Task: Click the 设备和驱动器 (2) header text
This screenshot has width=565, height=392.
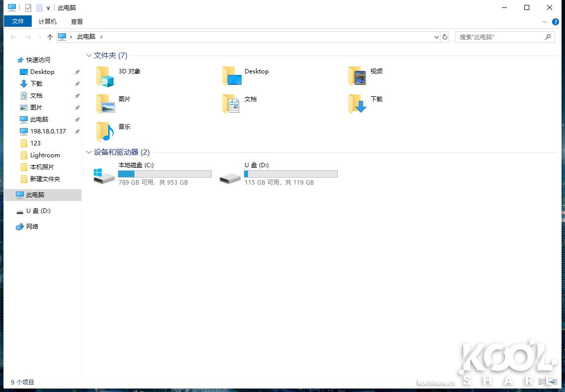Action: 122,152
